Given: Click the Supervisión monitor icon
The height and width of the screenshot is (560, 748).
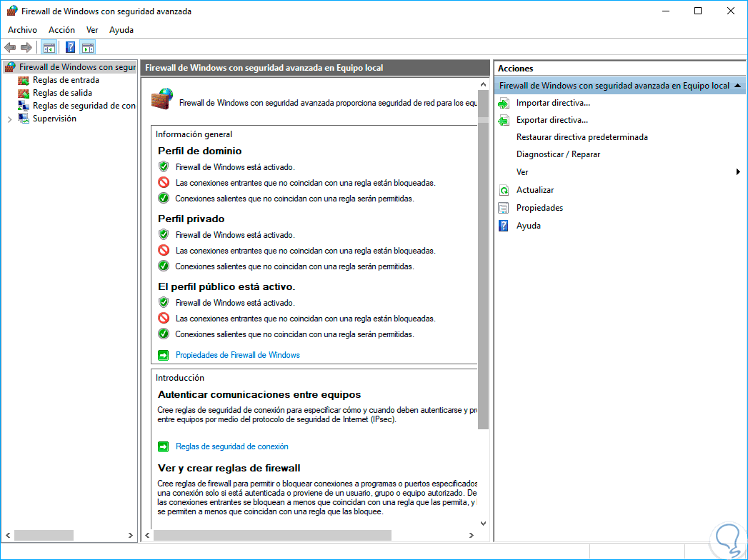Looking at the screenshot, I should (x=24, y=119).
